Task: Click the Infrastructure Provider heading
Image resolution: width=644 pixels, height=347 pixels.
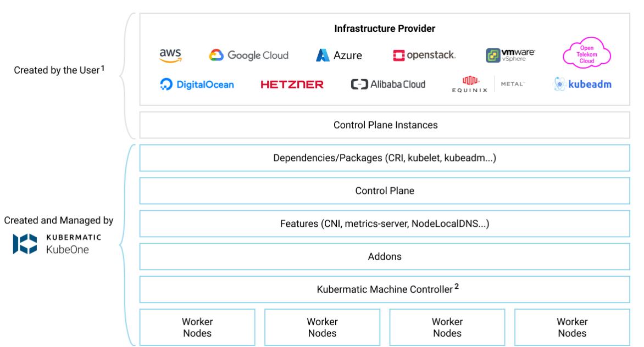Action: pos(385,29)
